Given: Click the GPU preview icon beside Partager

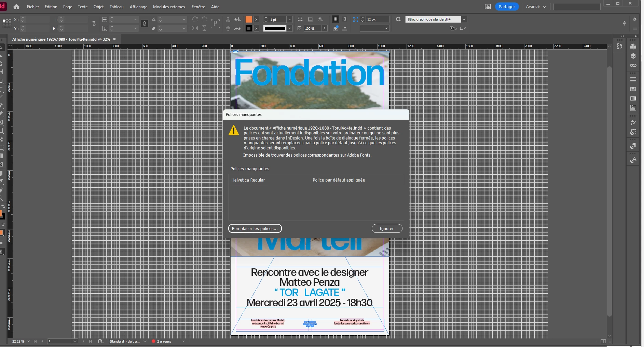Looking at the screenshot, I should click(x=488, y=7).
